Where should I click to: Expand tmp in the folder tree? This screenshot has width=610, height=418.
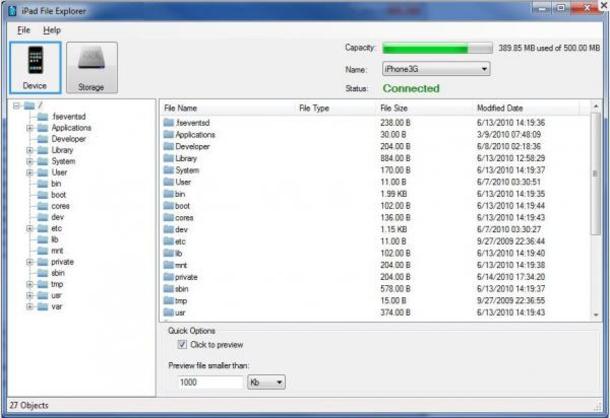pyautogui.click(x=30, y=284)
